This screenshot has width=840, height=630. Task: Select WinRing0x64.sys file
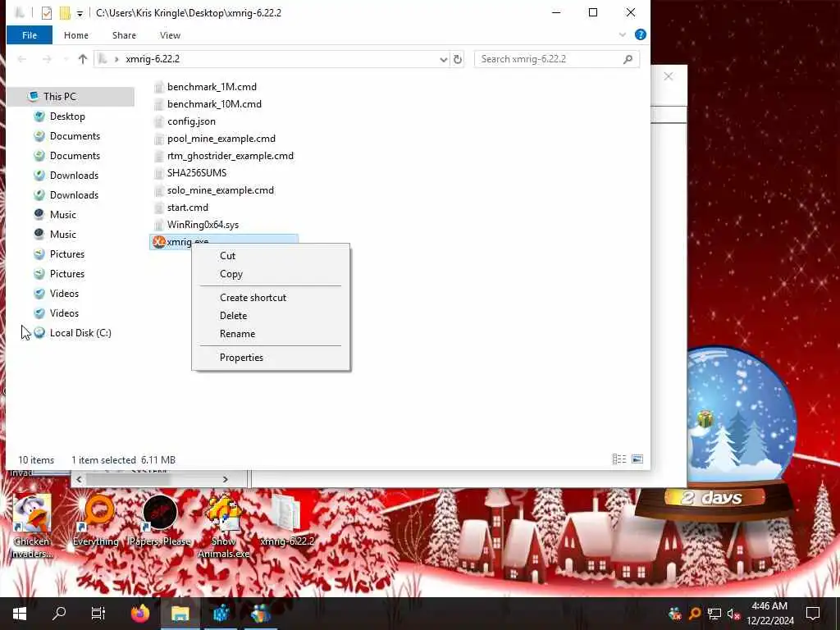coord(203,225)
